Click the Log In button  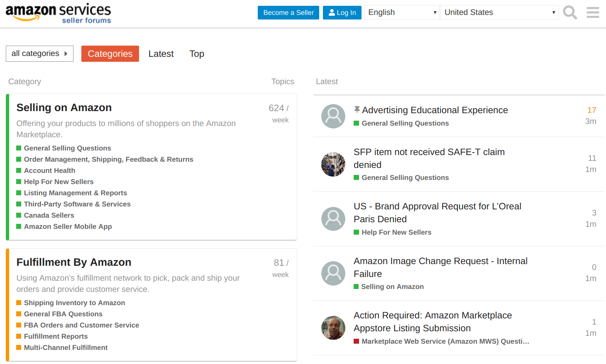(342, 12)
